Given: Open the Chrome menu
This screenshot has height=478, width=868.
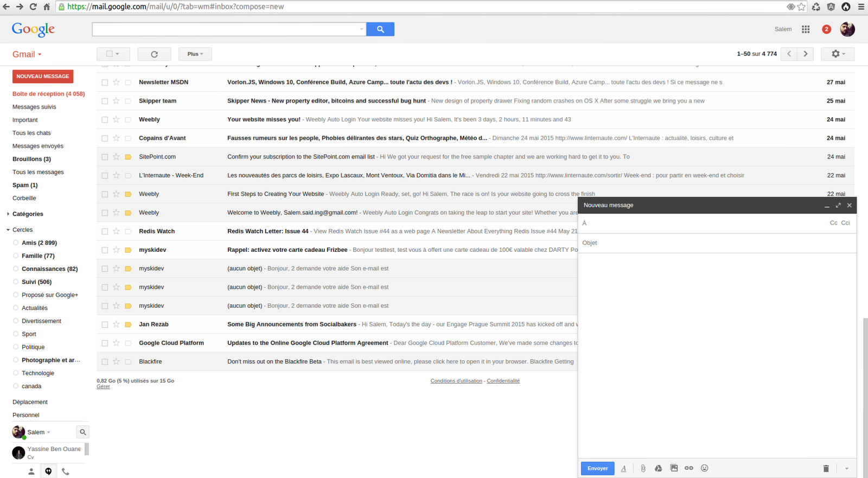Looking at the screenshot, I should tap(861, 7).
